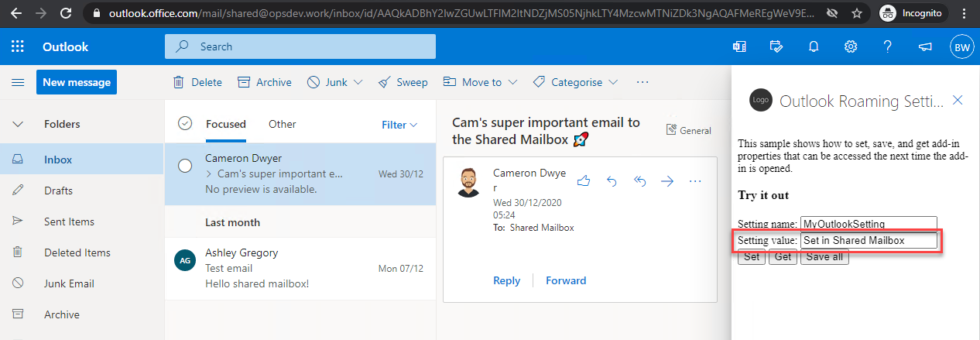Click the Help question mark icon
Screen dimensions: 980x340
888,47
